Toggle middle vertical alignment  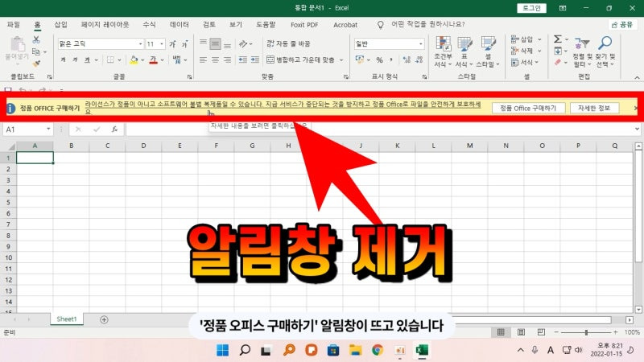coord(215,43)
